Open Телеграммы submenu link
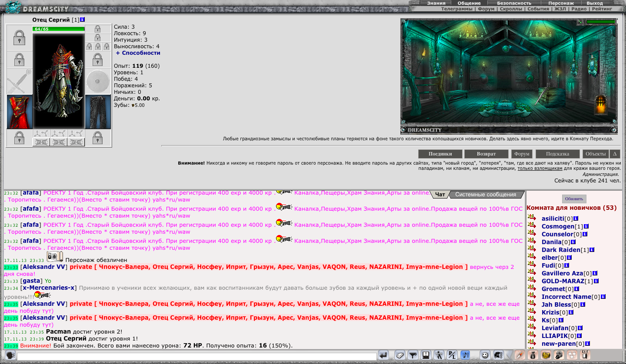 point(458,9)
